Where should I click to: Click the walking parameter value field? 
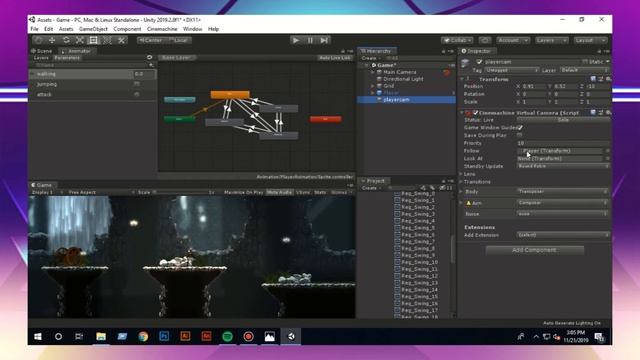144,74
